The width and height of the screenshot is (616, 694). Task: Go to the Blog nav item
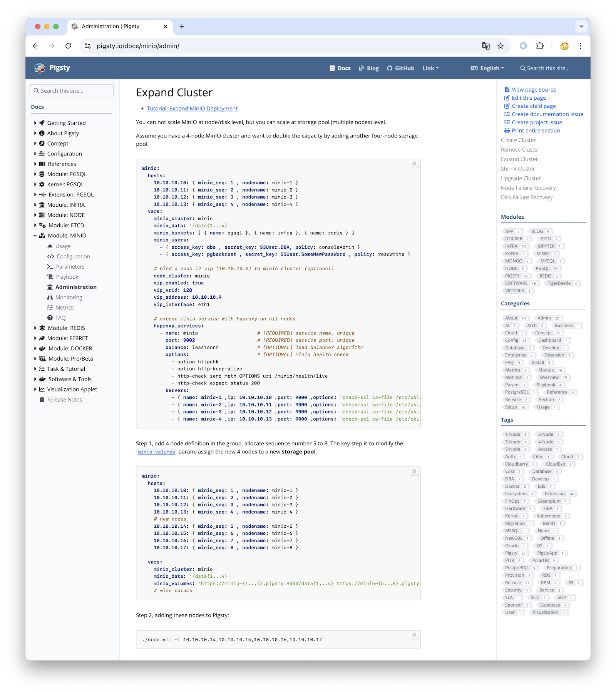coord(368,69)
